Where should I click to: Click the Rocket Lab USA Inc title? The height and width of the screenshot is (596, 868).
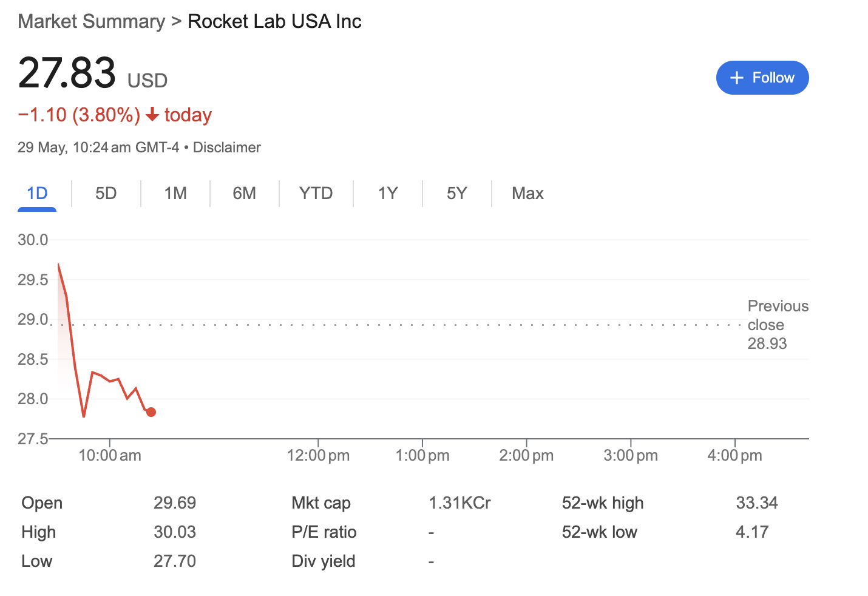tap(274, 21)
